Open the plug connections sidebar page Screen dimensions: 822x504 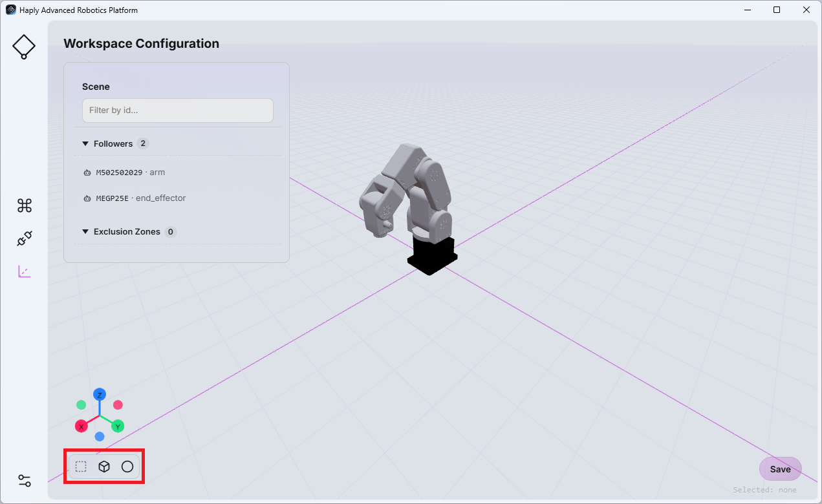25,238
